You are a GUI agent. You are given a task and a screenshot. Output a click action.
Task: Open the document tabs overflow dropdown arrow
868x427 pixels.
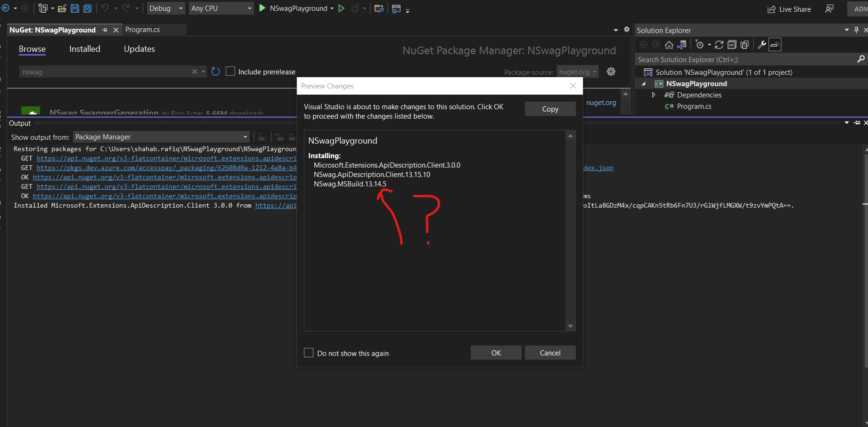point(616,30)
